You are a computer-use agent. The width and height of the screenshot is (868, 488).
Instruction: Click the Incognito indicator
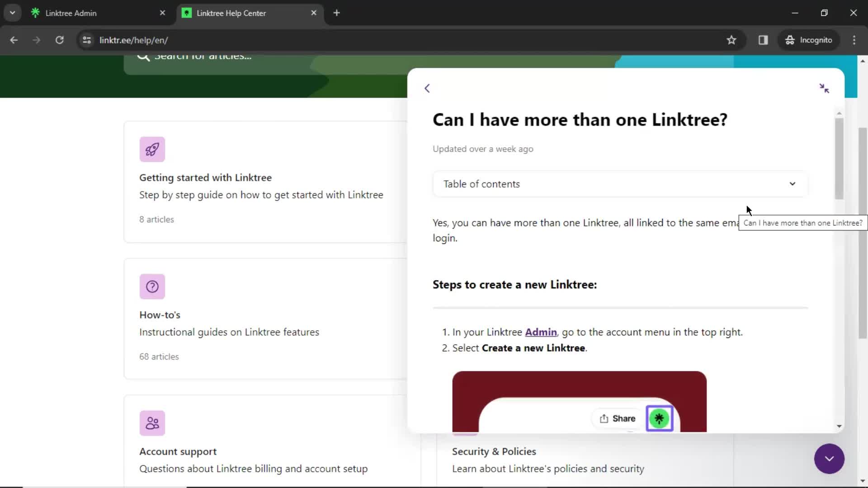coord(809,40)
